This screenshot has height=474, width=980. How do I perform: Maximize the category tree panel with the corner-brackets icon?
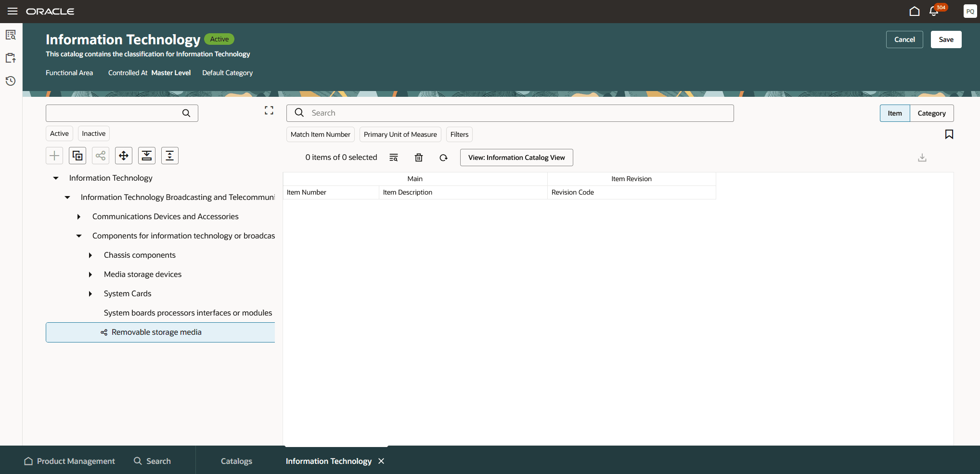pyautogui.click(x=269, y=111)
